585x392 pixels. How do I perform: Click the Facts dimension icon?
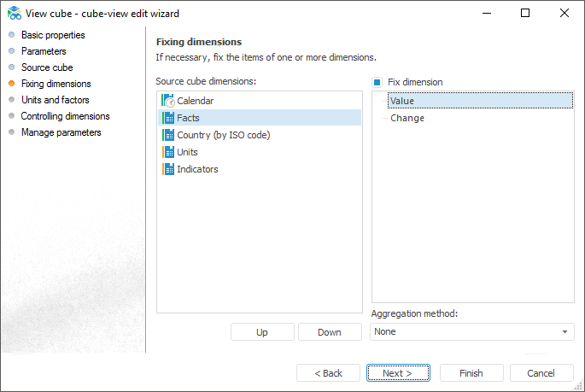168,118
